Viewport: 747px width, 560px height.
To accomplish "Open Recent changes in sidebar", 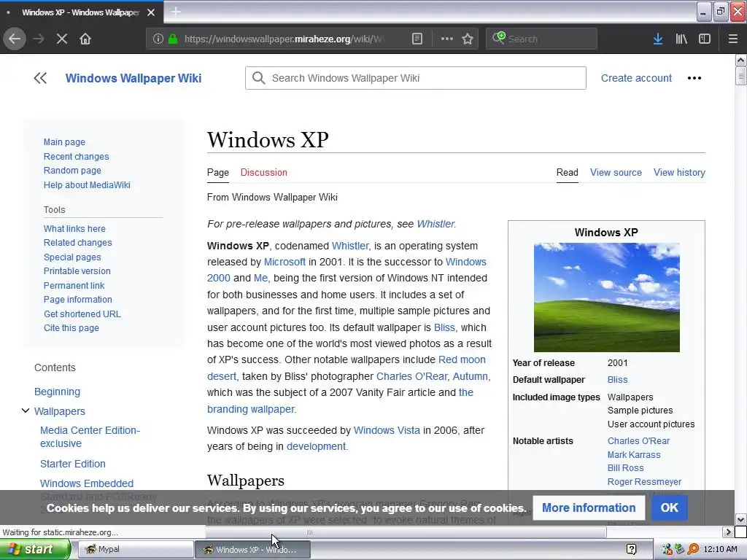I will (x=76, y=157).
